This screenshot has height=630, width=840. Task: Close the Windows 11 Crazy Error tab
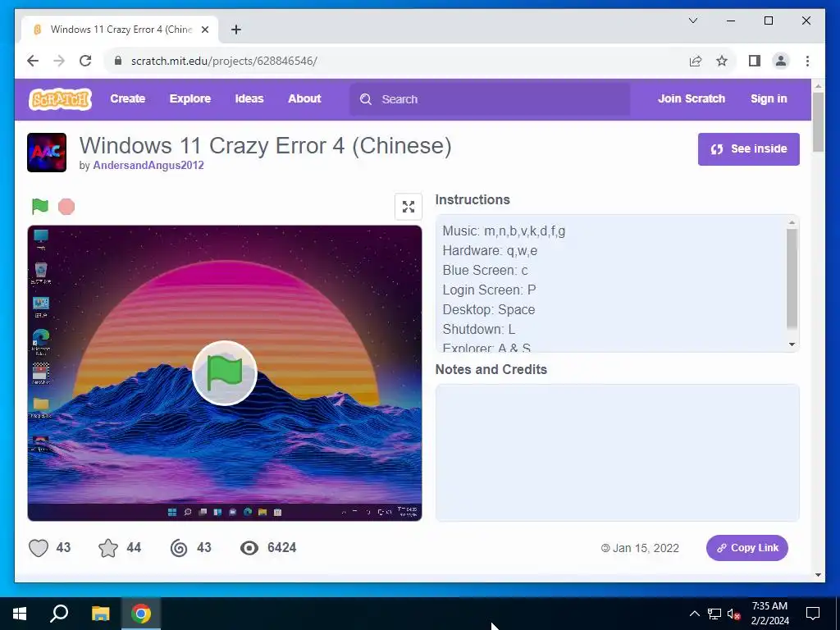click(204, 30)
